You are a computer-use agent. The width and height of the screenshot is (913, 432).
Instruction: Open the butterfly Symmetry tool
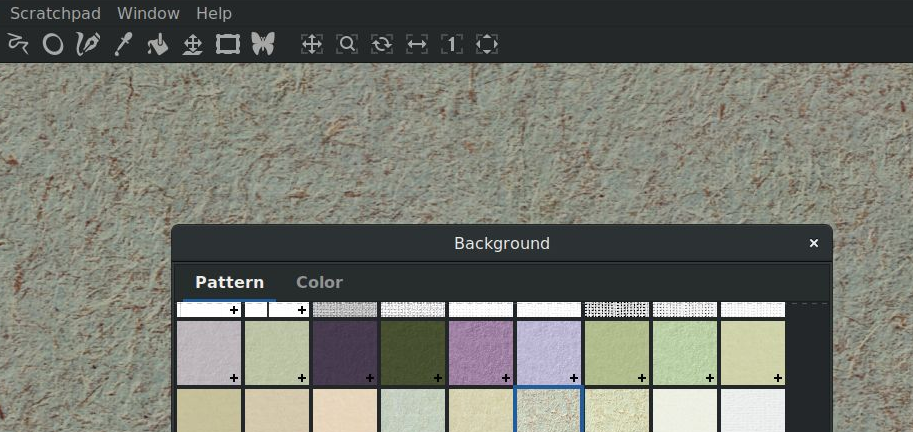[x=263, y=44]
